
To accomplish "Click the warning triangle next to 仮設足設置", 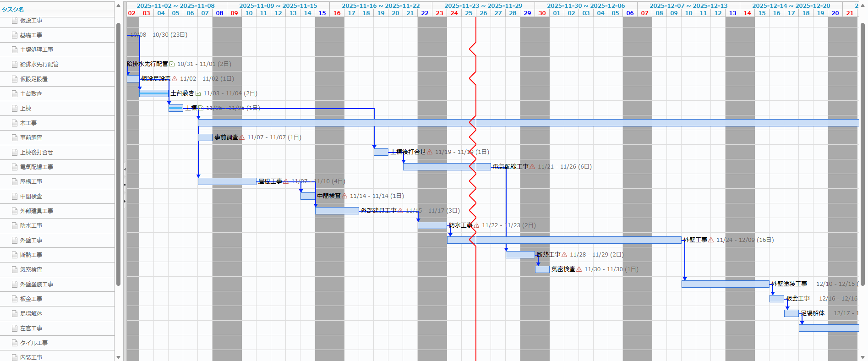I will [x=175, y=79].
